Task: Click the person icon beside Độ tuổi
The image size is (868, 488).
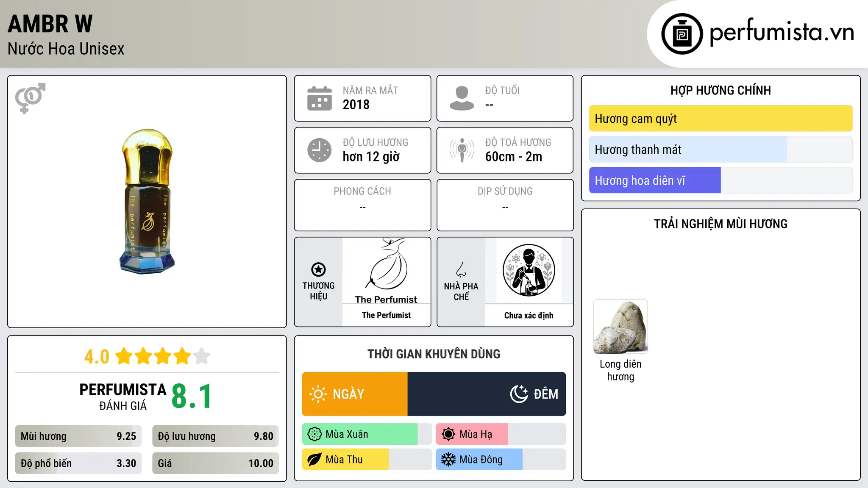Action: coord(462,98)
